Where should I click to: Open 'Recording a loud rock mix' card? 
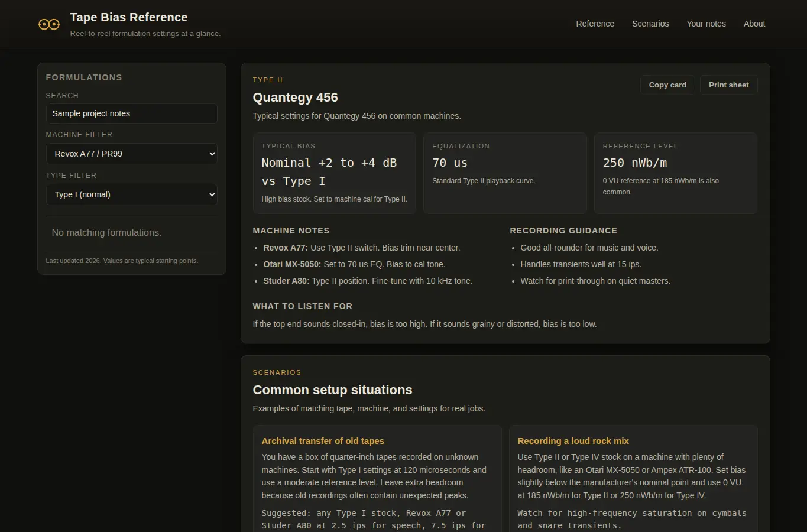point(633,478)
